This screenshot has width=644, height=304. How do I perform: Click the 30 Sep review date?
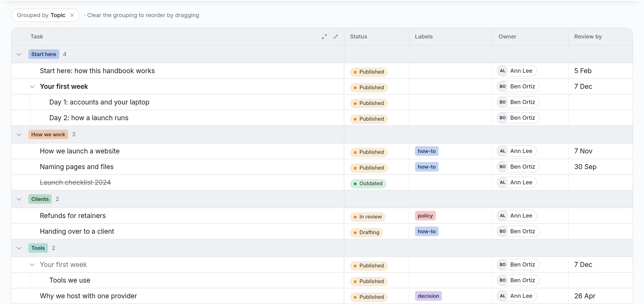(x=585, y=167)
